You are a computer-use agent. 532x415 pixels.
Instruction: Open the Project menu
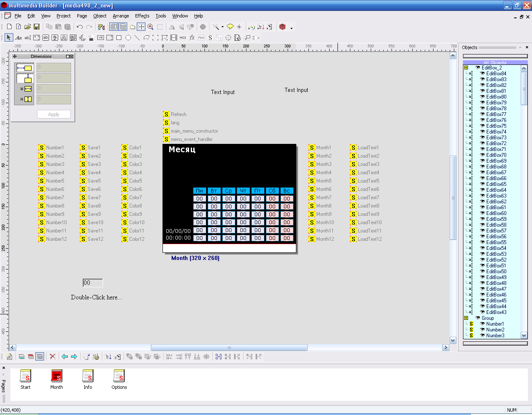pos(64,16)
